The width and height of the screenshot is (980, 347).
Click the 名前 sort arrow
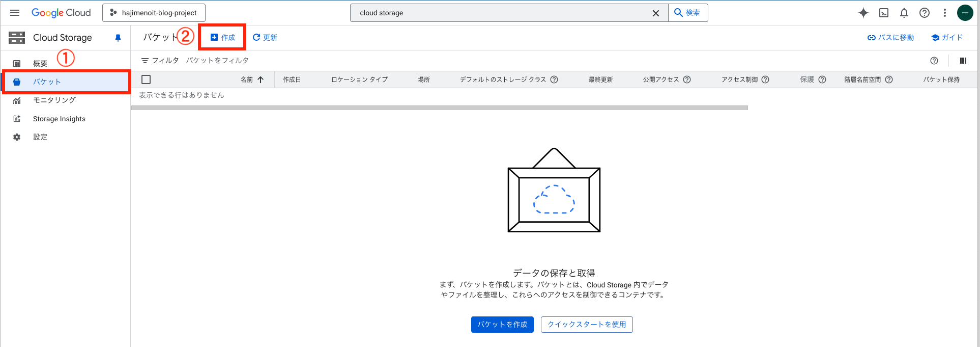(x=261, y=79)
